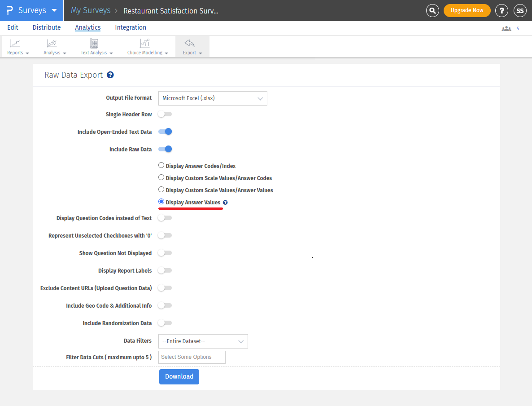Viewport: 532px width, 406px height.
Task: Enable the Single Header Row toggle
Action: point(165,114)
